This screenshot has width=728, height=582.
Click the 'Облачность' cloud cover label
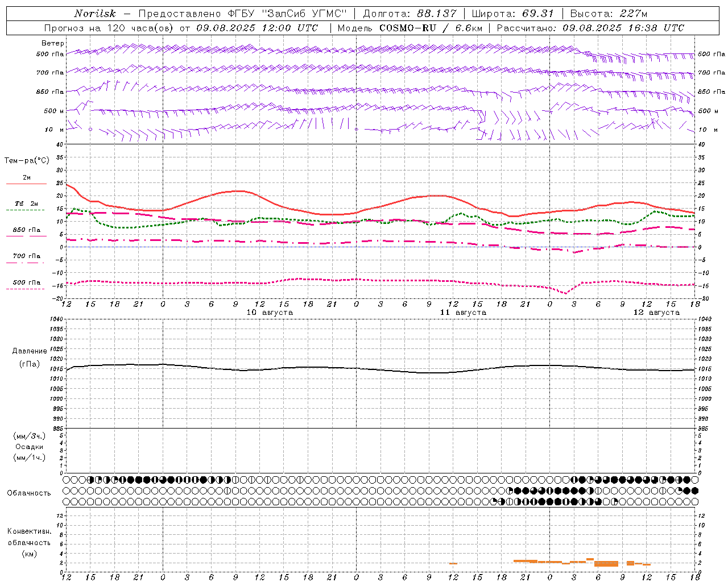pos(29,493)
